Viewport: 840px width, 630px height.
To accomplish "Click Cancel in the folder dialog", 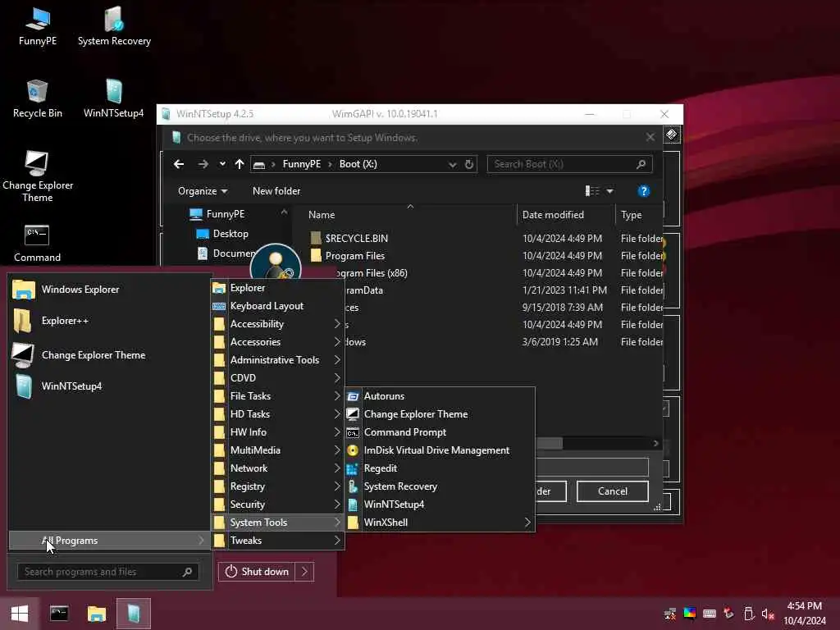I will tap(612, 491).
